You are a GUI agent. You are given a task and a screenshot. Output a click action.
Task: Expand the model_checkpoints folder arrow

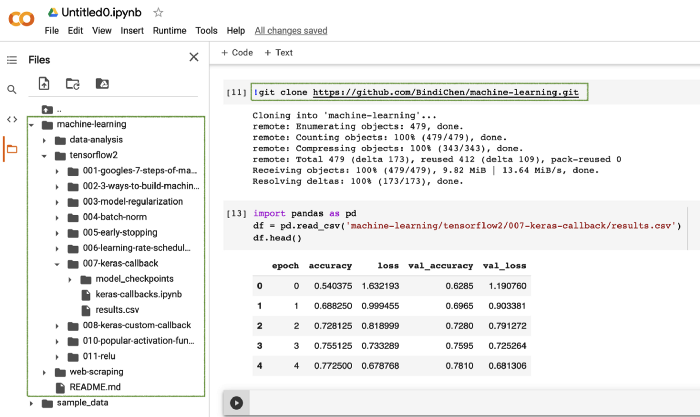(x=70, y=279)
